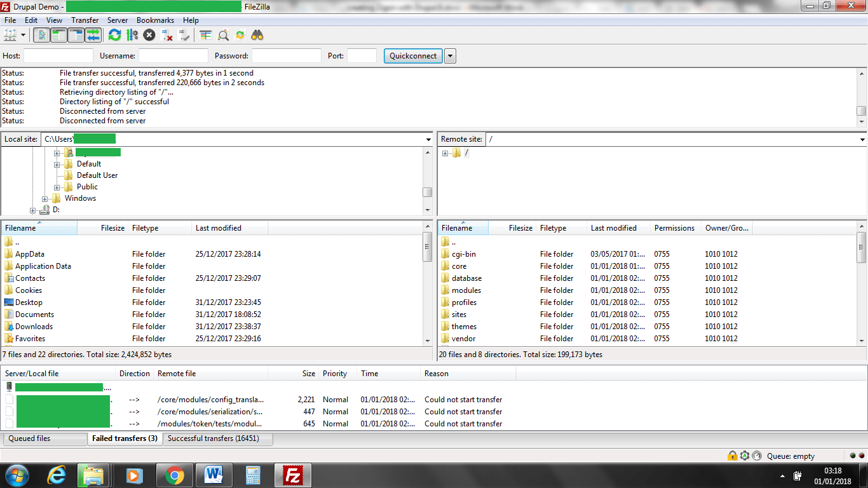Open the Site Manager icon
This screenshot has height=488, width=868.
[x=10, y=35]
